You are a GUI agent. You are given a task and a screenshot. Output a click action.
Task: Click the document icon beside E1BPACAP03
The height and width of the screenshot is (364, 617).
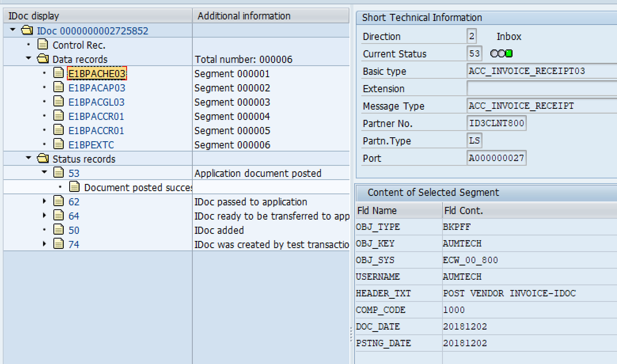coord(59,87)
